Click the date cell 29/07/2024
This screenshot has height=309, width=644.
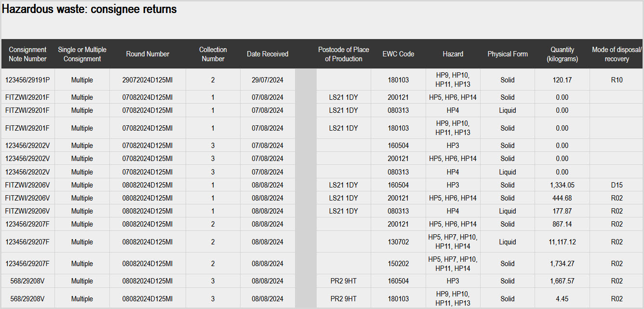point(268,80)
